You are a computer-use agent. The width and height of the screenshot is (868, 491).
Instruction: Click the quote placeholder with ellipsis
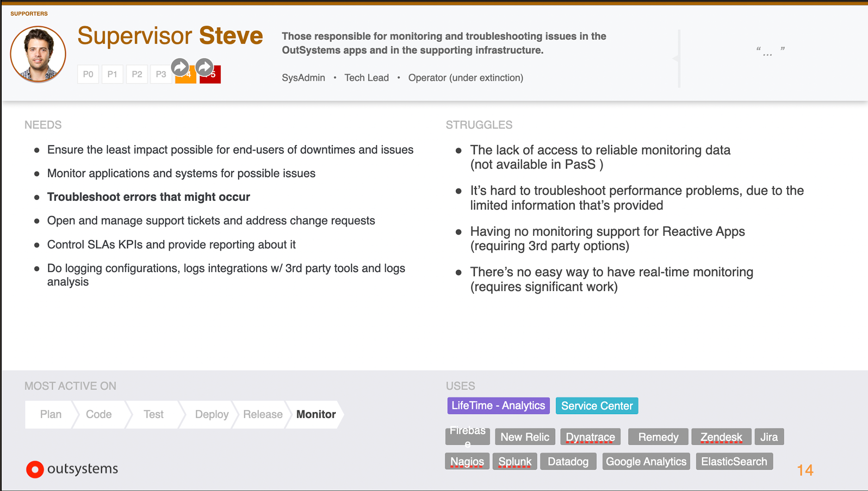770,51
